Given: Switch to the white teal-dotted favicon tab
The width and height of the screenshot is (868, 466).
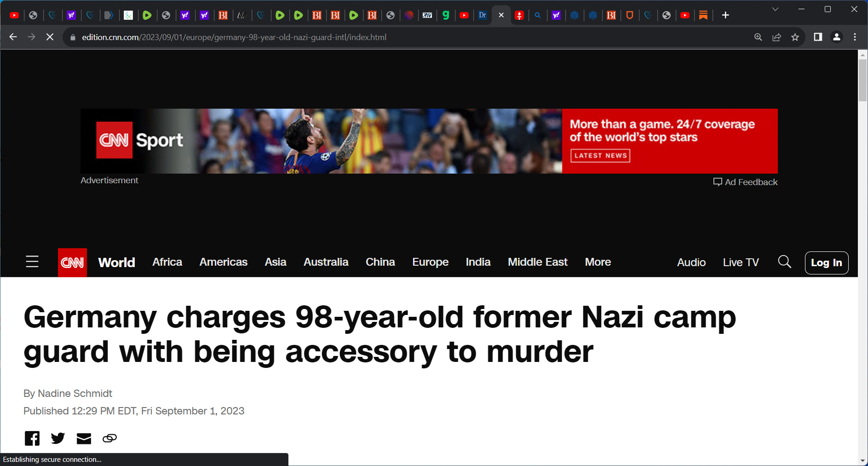Looking at the screenshot, I should (128, 15).
